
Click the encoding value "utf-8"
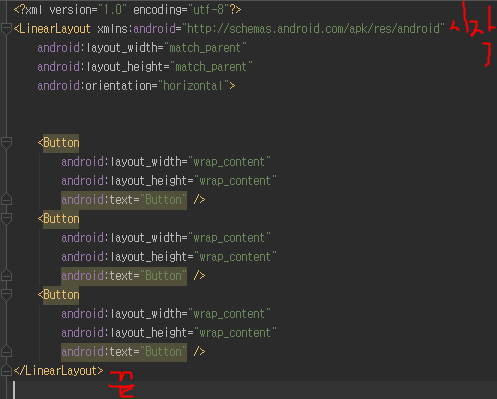tap(208, 10)
